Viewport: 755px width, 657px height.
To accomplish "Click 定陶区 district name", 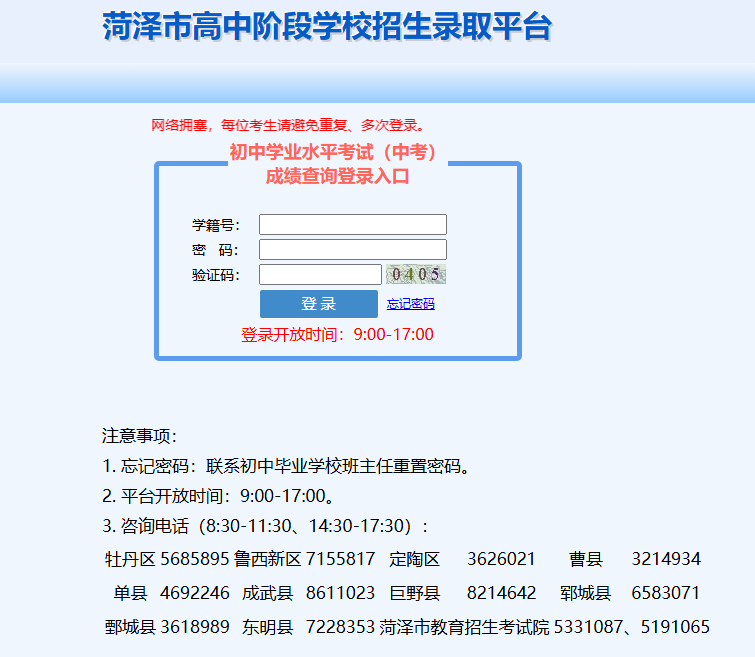I will (415, 559).
